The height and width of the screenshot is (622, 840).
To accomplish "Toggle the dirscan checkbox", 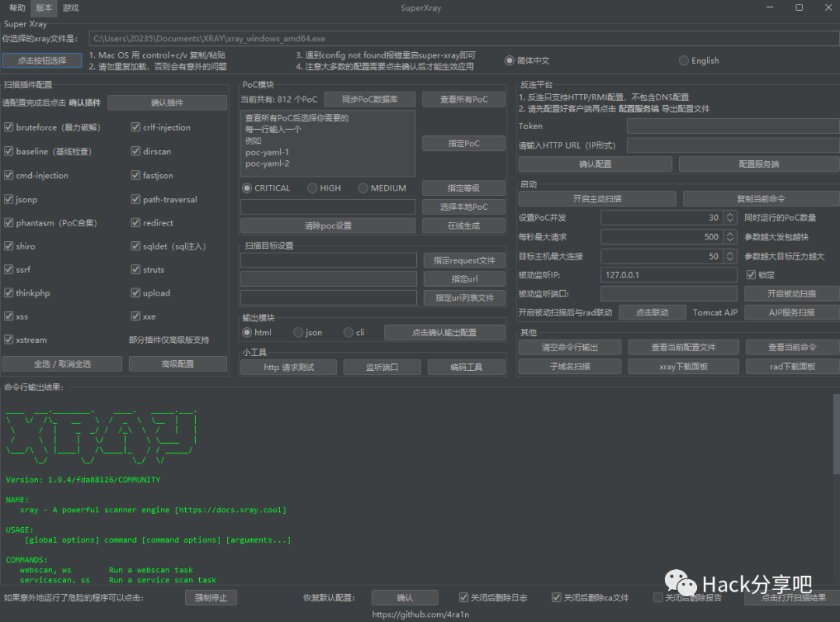I will (x=135, y=151).
